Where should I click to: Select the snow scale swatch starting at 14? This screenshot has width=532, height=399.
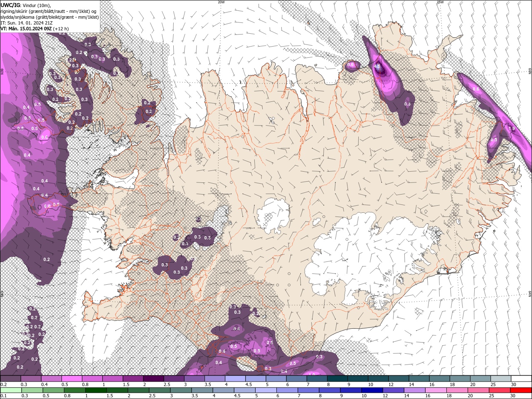coord(419,379)
